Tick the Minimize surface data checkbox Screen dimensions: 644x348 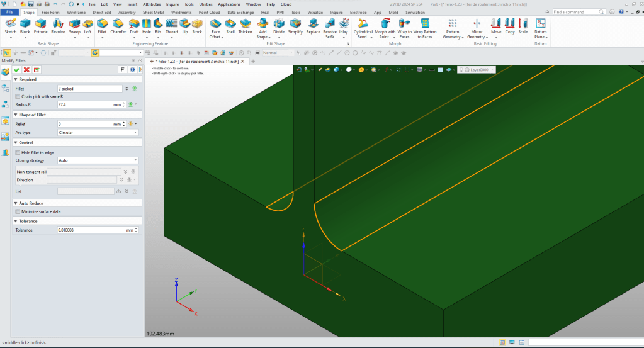(18, 211)
